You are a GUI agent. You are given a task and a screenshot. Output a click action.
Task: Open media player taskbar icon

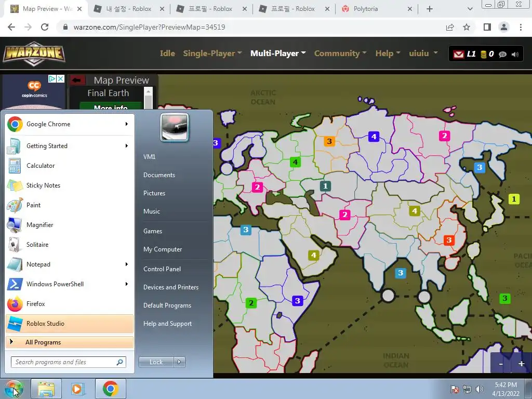point(78,389)
